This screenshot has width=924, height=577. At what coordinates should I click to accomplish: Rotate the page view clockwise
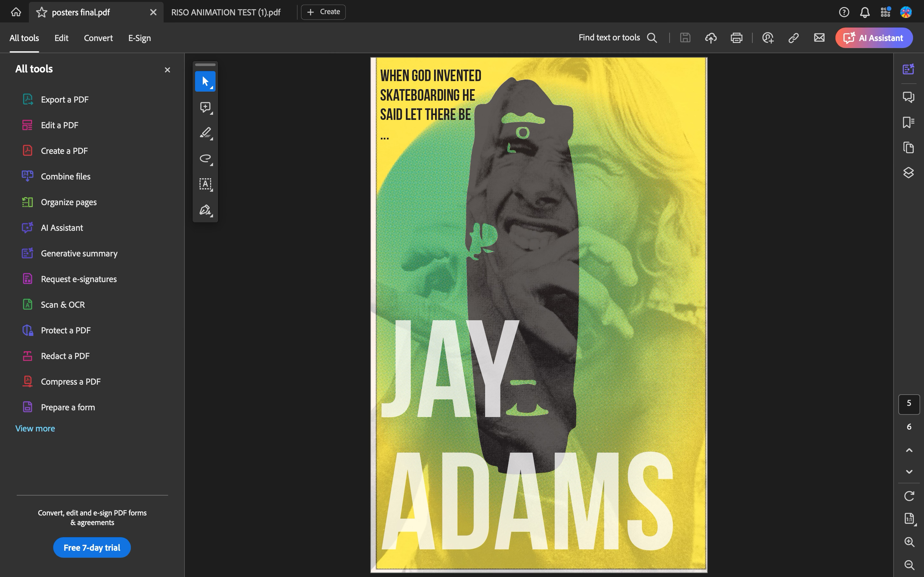click(x=909, y=496)
